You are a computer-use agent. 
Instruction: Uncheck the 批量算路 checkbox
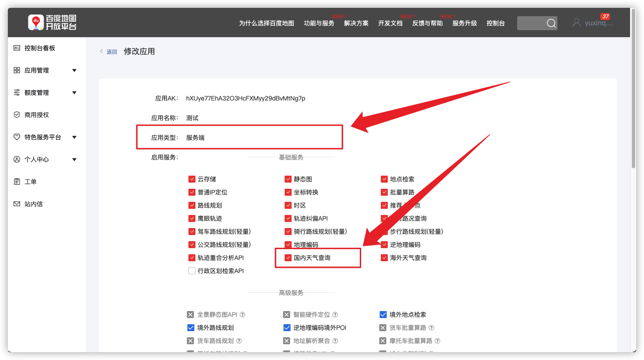click(x=384, y=192)
